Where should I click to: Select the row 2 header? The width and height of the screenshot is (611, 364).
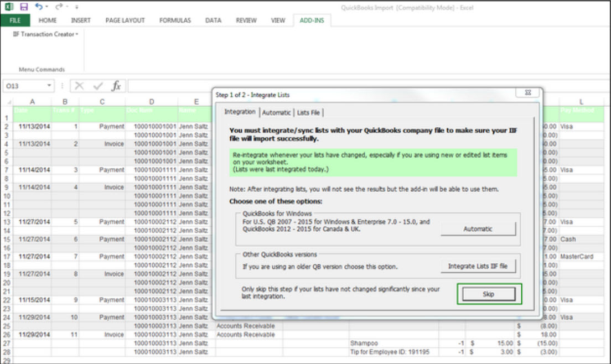(x=7, y=127)
